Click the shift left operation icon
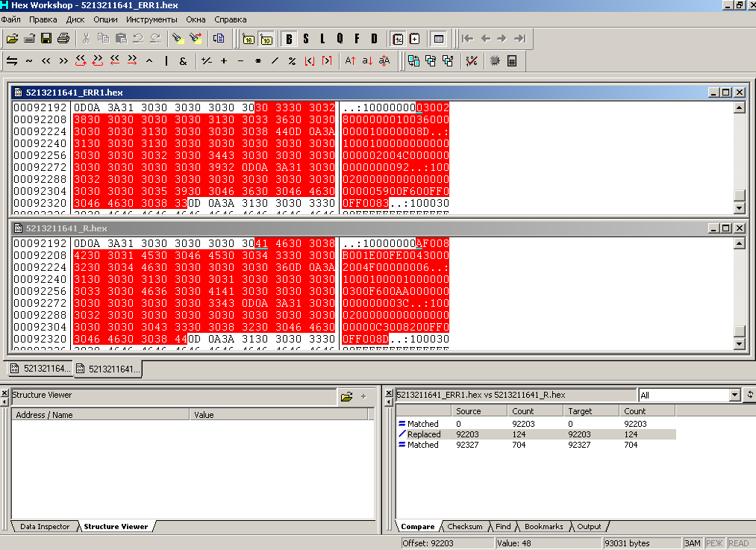This screenshot has width=756, height=550. click(46, 60)
